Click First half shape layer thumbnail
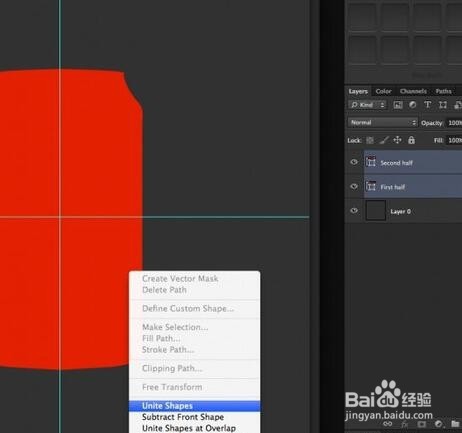 (371, 186)
